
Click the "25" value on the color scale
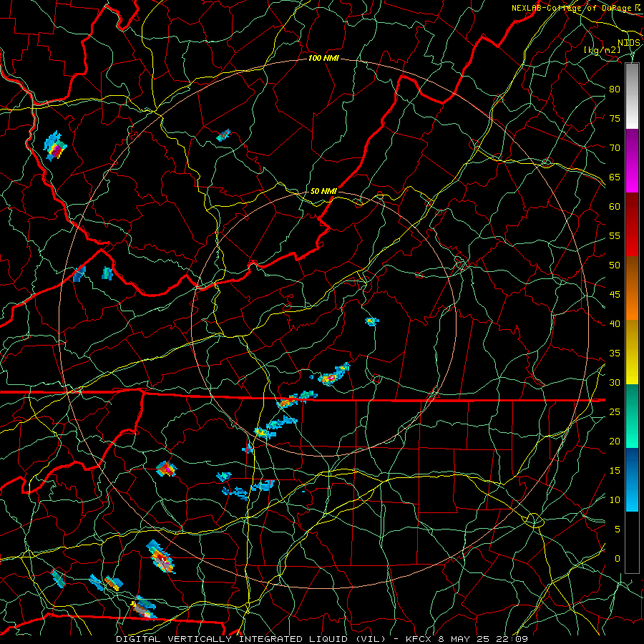[x=615, y=412]
